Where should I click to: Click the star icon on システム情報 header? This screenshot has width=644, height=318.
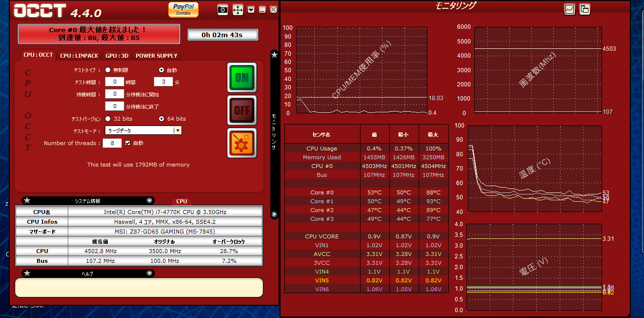coord(27,200)
